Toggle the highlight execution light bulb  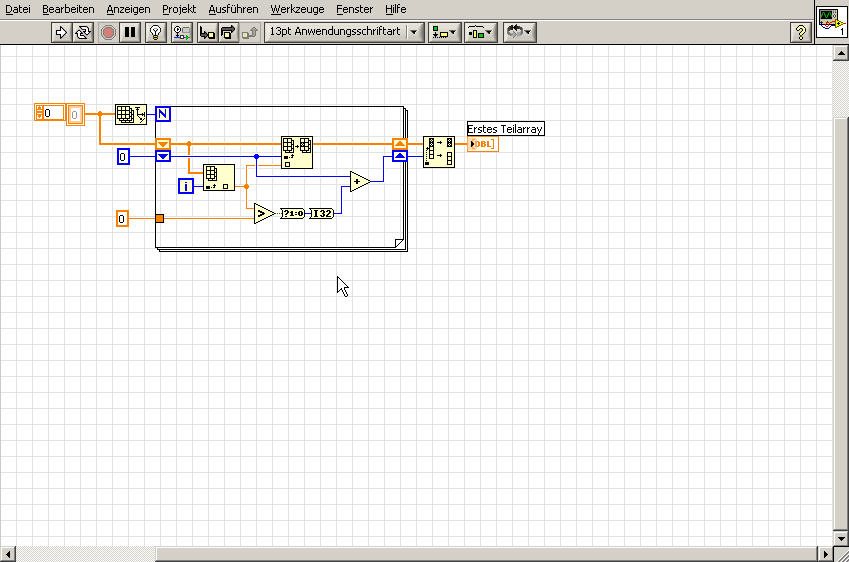click(x=155, y=32)
